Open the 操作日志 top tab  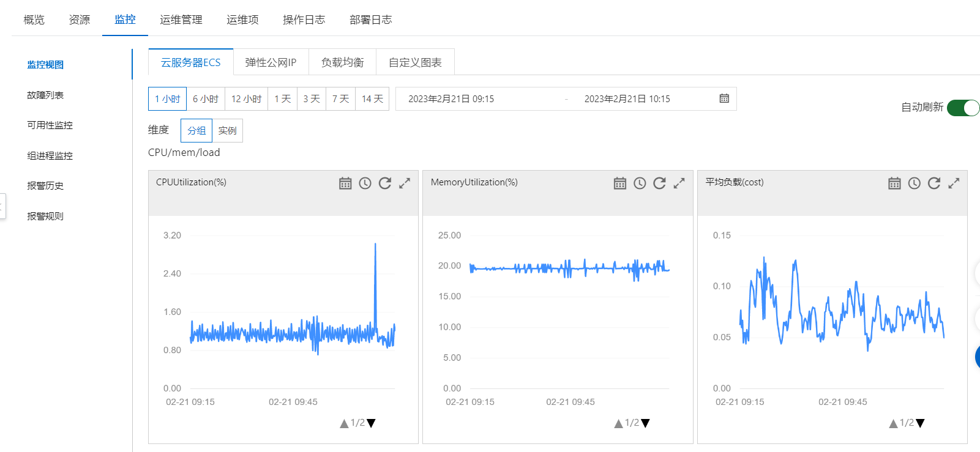pos(304,20)
